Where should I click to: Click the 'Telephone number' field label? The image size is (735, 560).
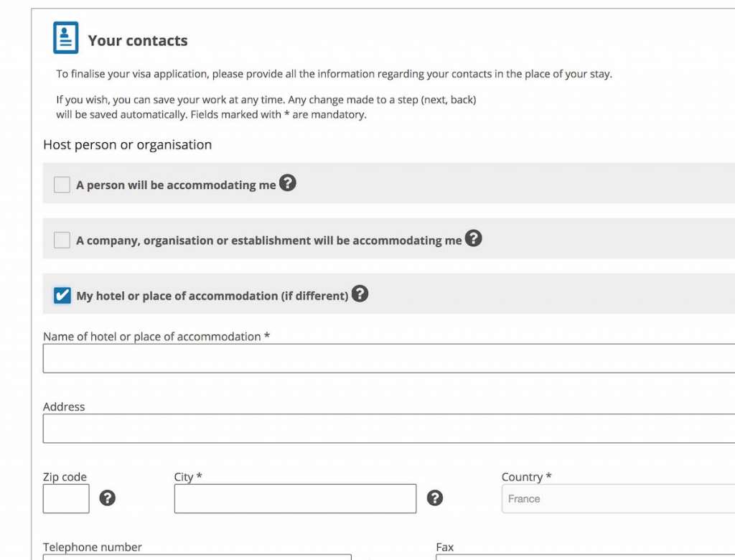click(93, 547)
